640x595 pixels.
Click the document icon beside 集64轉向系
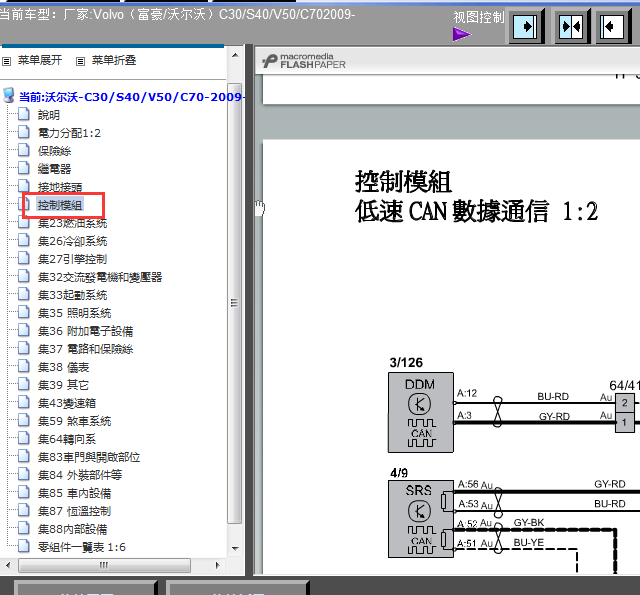24,438
